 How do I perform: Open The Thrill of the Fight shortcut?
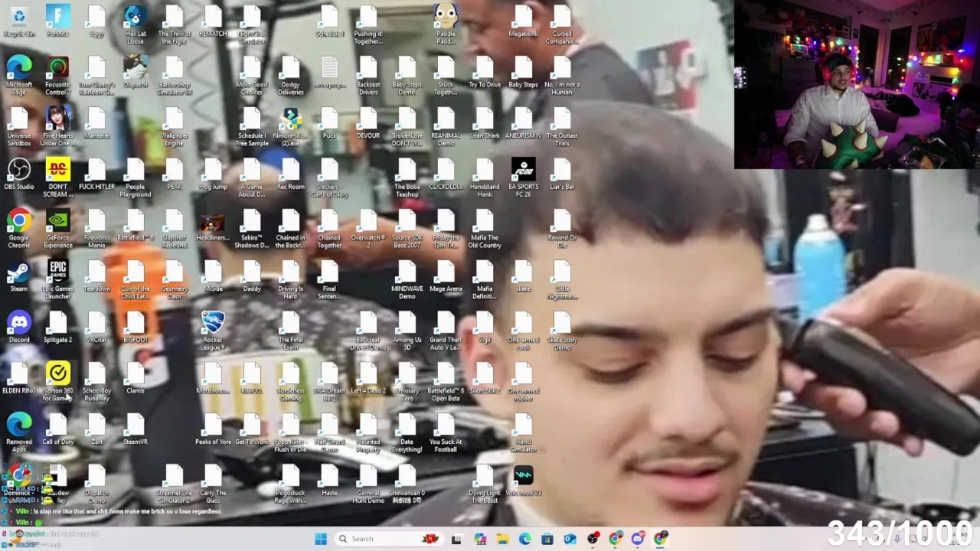coord(175,24)
